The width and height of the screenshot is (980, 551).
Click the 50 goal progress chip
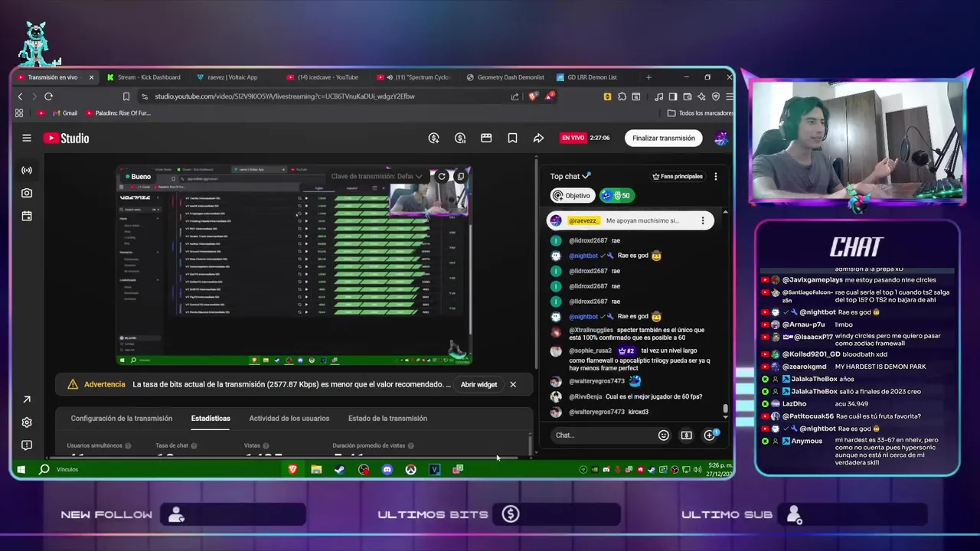click(x=616, y=195)
